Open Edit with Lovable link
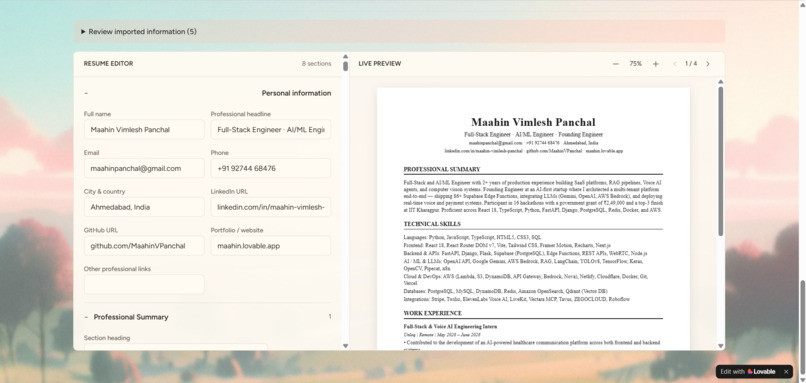The width and height of the screenshot is (806, 383). 748,372
